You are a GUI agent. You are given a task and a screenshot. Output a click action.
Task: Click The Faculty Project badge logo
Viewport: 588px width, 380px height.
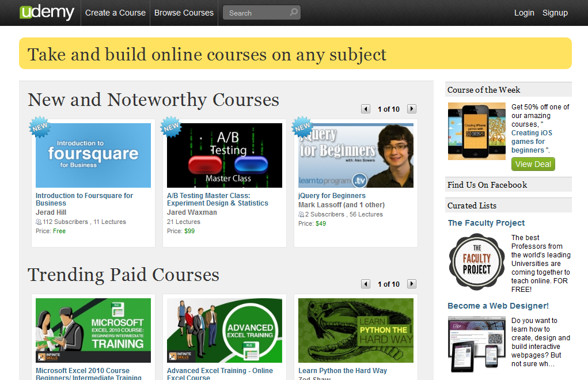click(477, 262)
